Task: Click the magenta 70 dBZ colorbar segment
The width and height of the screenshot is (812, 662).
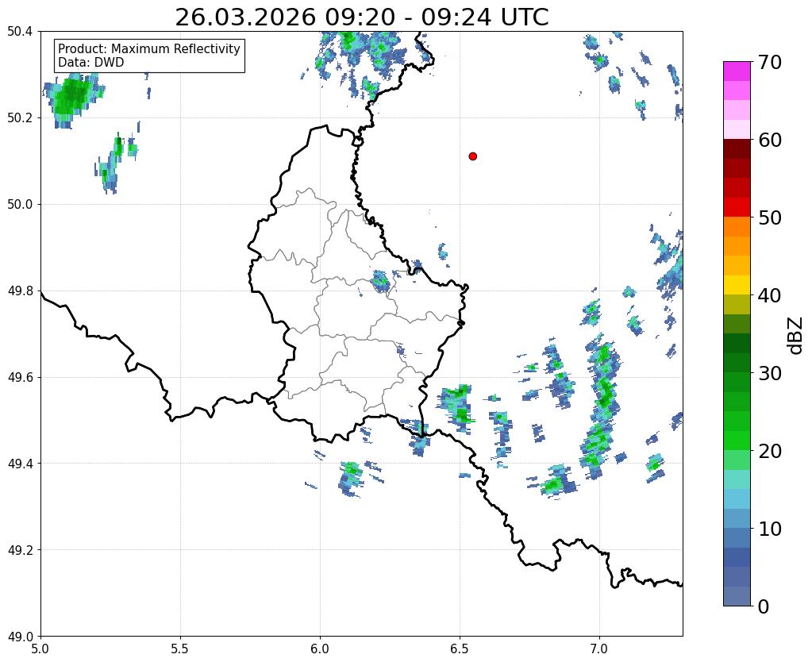Action: pyautogui.click(x=737, y=71)
